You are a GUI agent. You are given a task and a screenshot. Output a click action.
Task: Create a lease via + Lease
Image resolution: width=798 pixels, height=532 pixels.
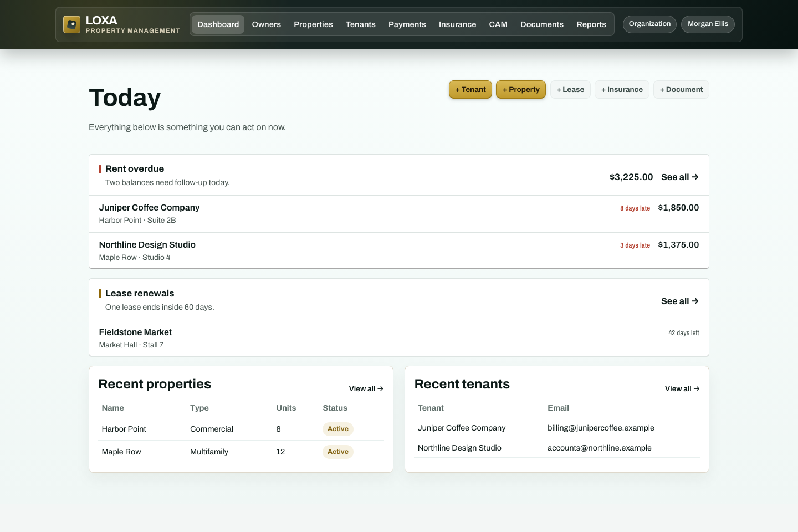[x=570, y=90]
